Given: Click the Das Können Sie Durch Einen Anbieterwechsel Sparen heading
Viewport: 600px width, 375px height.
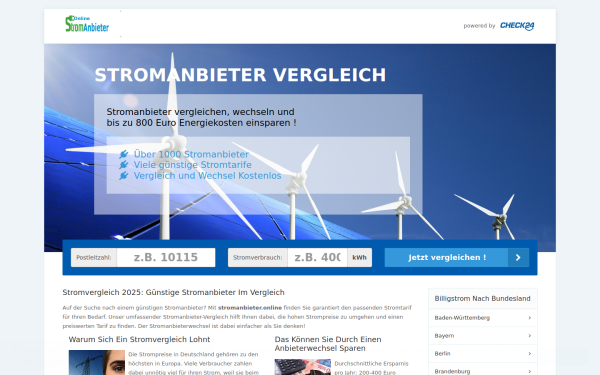Looking at the screenshot, I should coord(328,344).
